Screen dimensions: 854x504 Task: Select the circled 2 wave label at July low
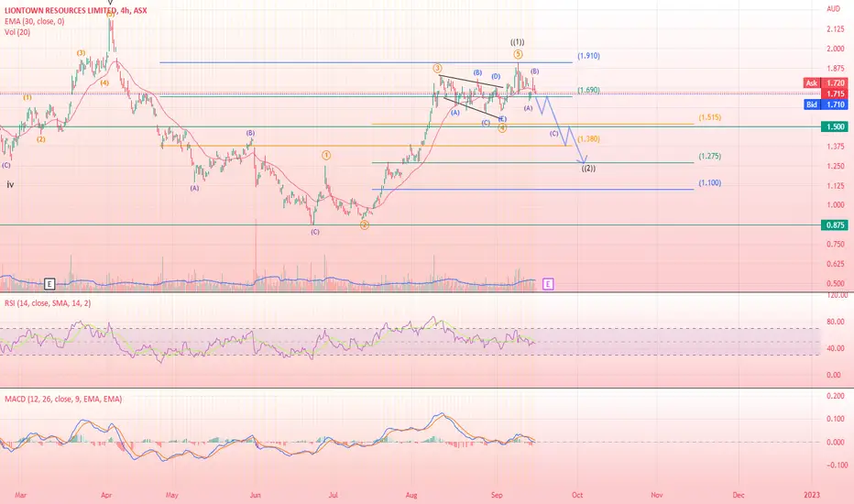pos(365,225)
